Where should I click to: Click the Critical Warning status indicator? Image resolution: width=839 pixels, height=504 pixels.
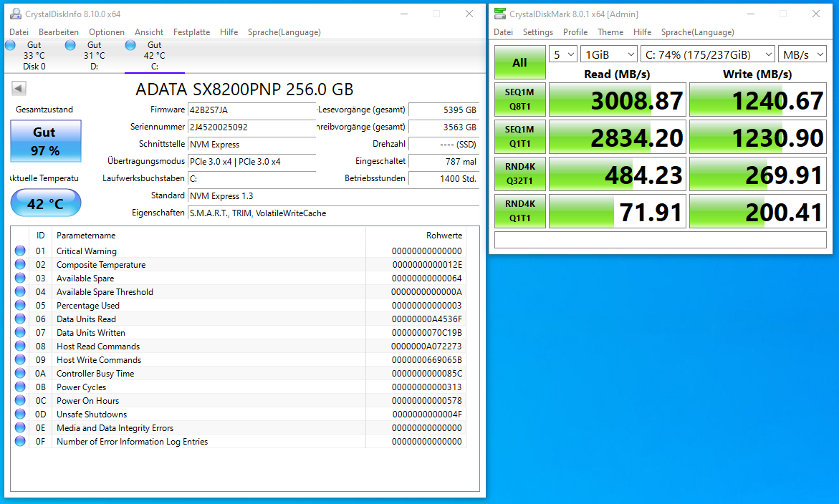tap(20, 251)
